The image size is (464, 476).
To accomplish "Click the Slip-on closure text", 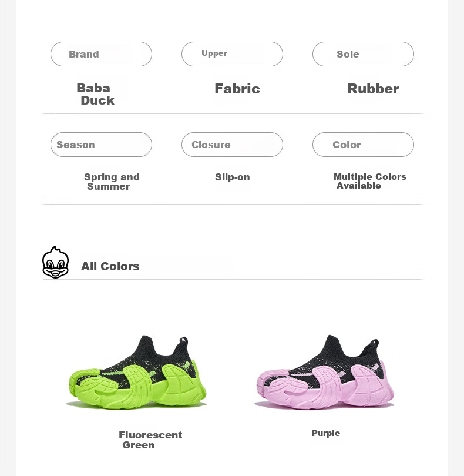I will [x=233, y=177].
